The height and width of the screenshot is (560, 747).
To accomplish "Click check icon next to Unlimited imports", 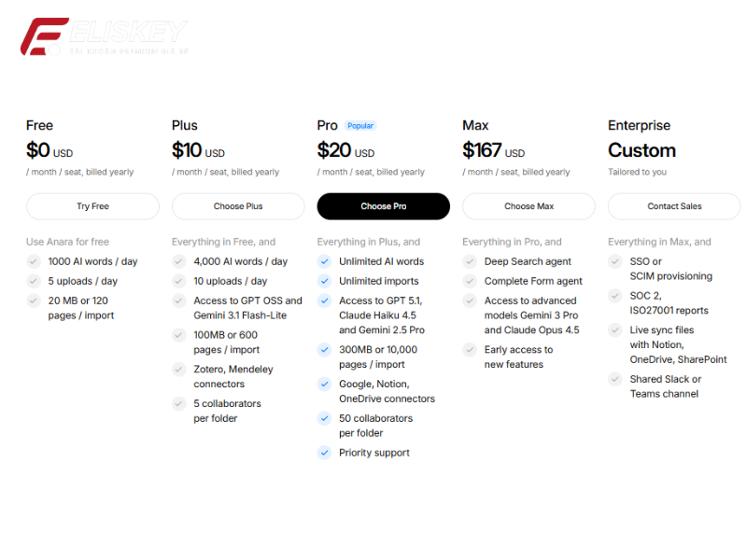I will pyautogui.click(x=324, y=281).
